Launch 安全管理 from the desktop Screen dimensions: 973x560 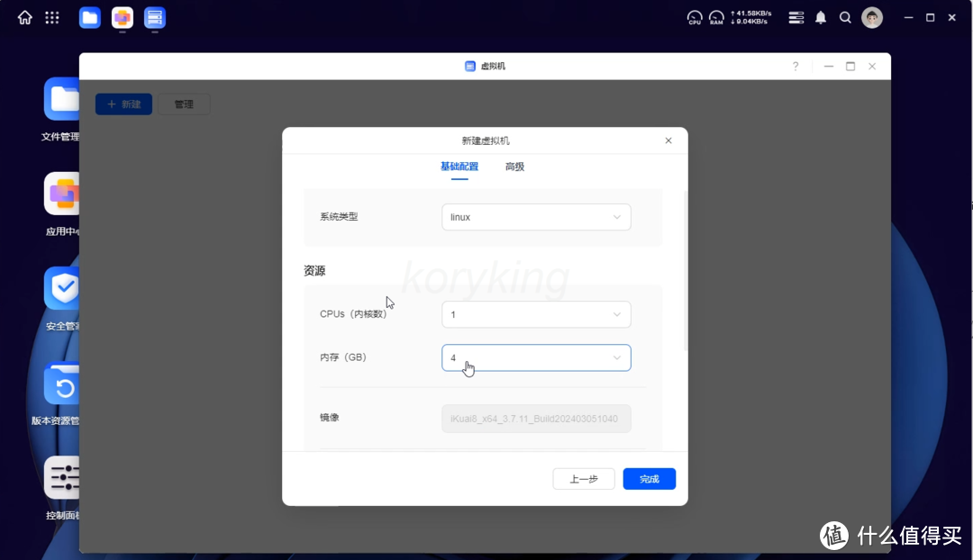(x=62, y=288)
